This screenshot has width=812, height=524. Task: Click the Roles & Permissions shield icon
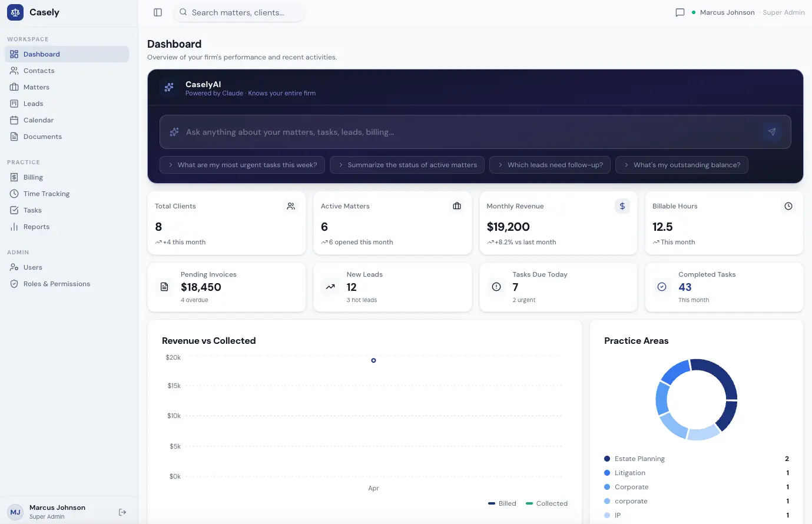pyautogui.click(x=14, y=284)
